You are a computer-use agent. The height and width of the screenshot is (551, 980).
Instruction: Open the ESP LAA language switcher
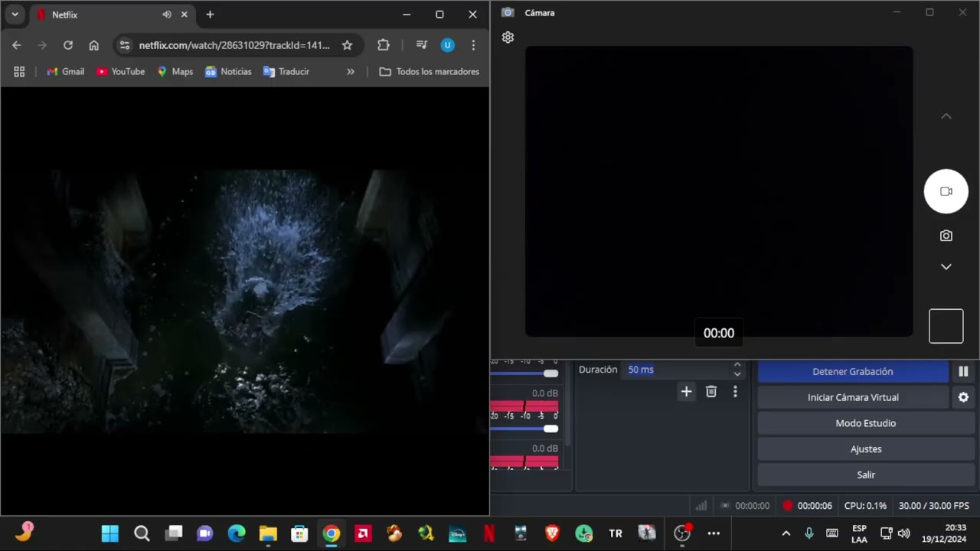point(859,533)
